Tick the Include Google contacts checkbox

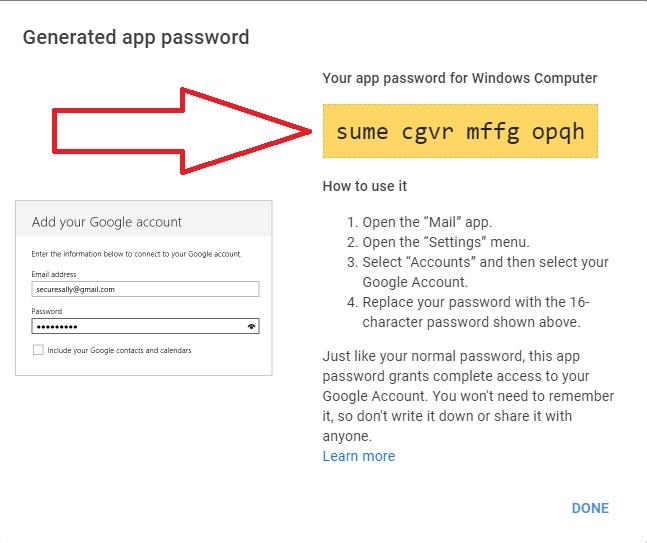pyautogui.click(x=38, y=350)
